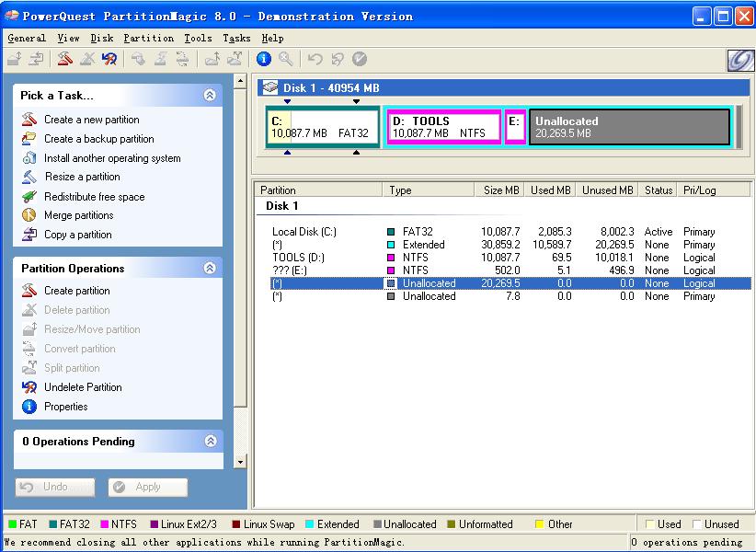This screenshot has width=756, height=552.
Task: Open the Tools menu
Action: coord(198,38)
